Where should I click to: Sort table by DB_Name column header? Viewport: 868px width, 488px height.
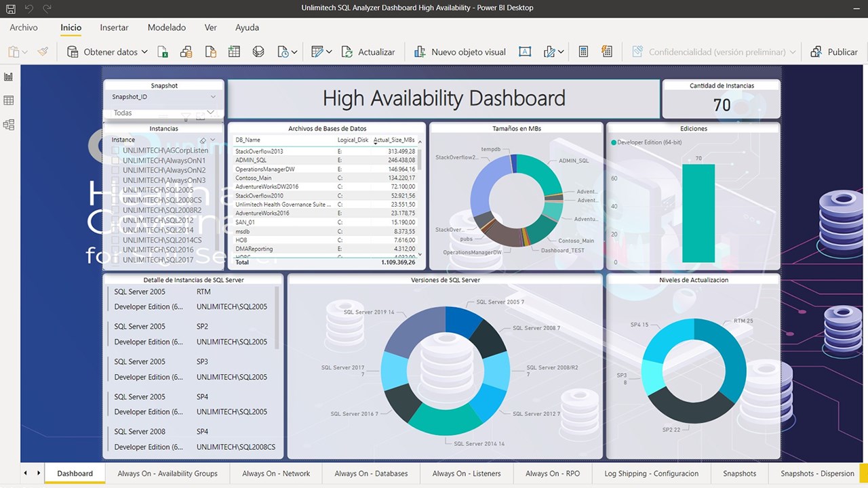pos(248,140)
